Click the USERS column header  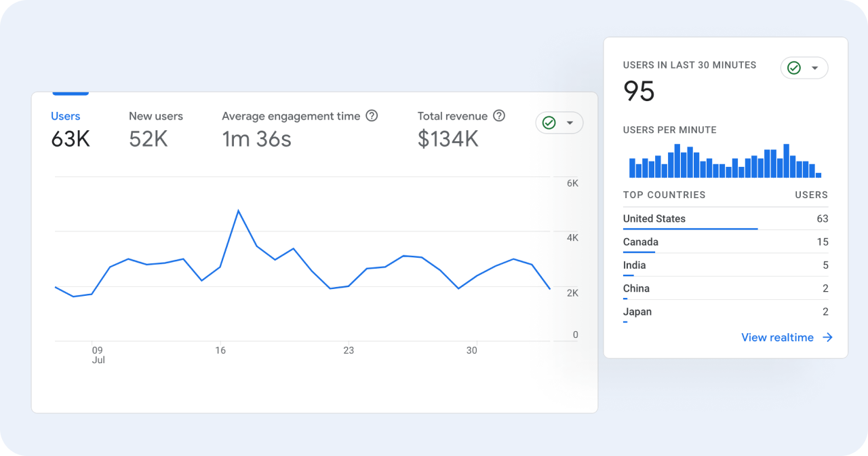[x=811, y=195]
